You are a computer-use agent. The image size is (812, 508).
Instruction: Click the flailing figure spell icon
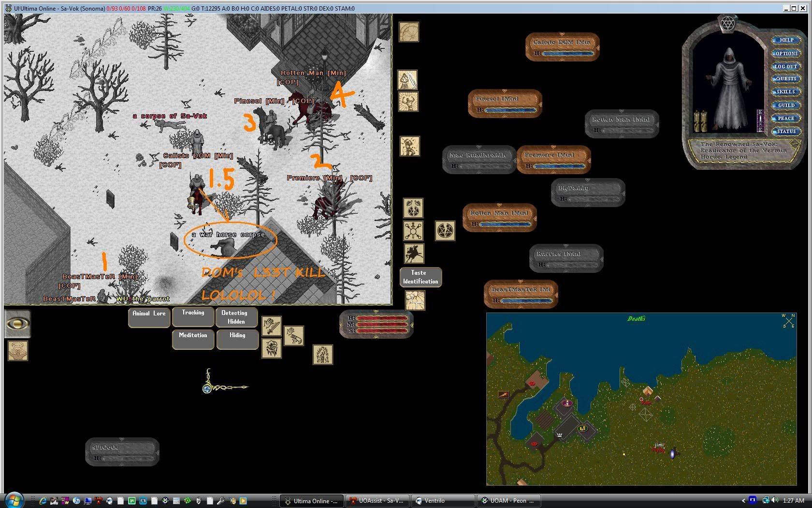(x=410, y=146)
